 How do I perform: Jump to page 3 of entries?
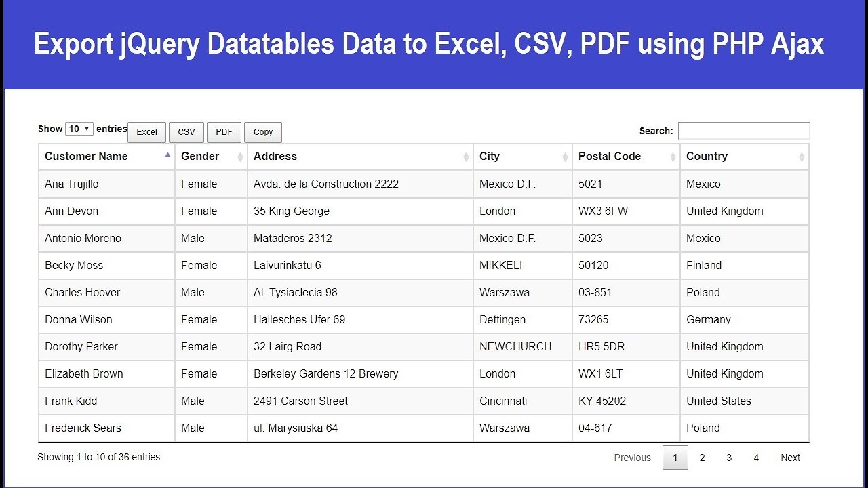click(729, 457)
